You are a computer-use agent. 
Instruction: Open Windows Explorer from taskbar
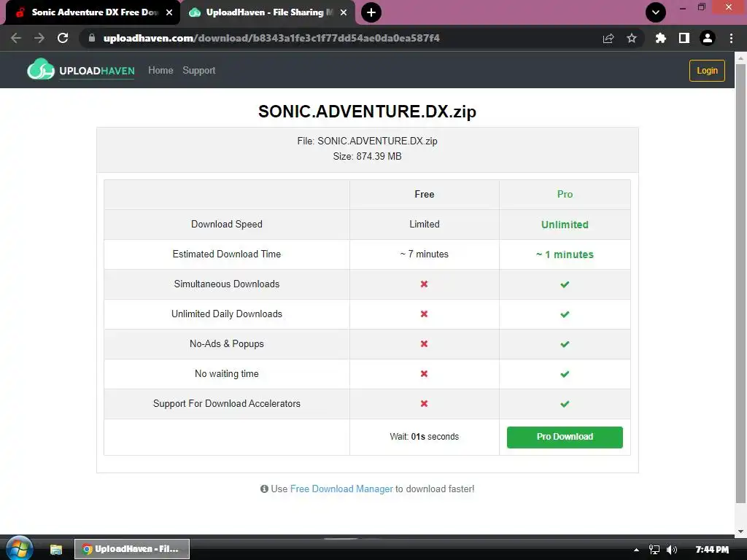point(56,549)
